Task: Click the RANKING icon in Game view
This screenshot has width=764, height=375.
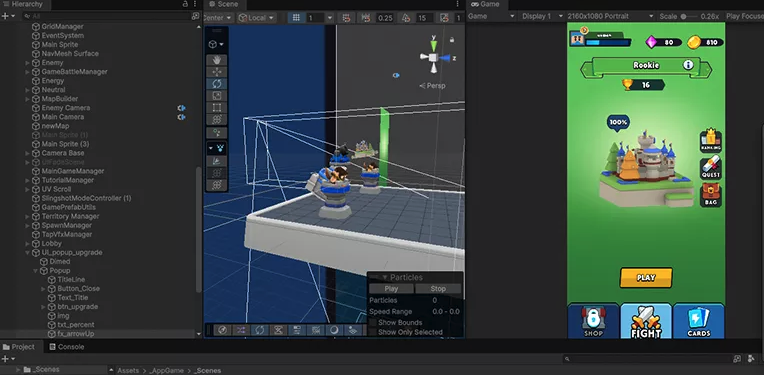Action: (x=710, y=140)
